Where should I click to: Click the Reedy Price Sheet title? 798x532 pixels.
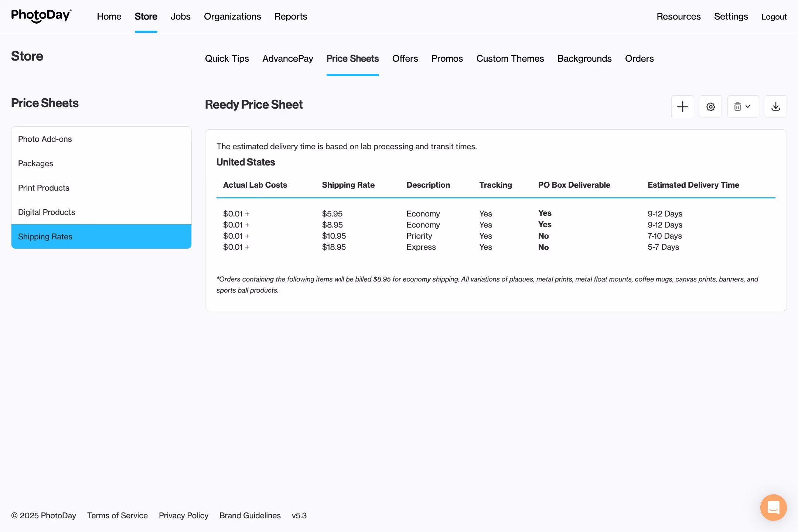click(254, 105)
